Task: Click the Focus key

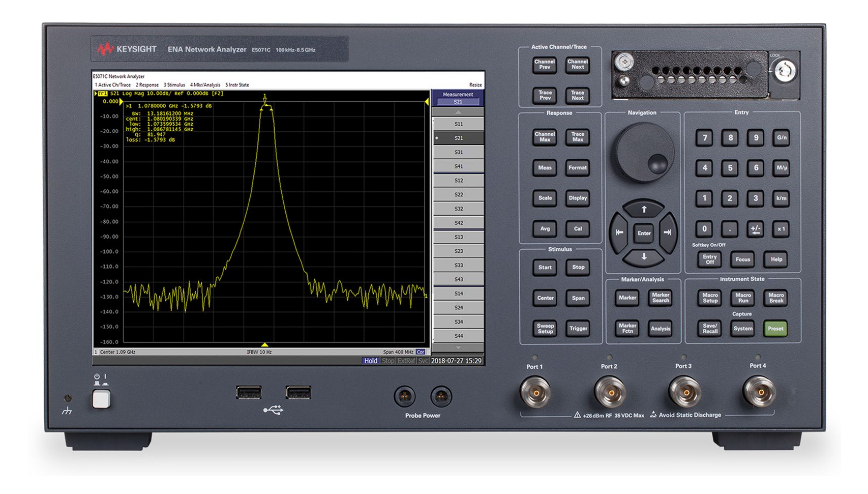Action: pos(743,259)
